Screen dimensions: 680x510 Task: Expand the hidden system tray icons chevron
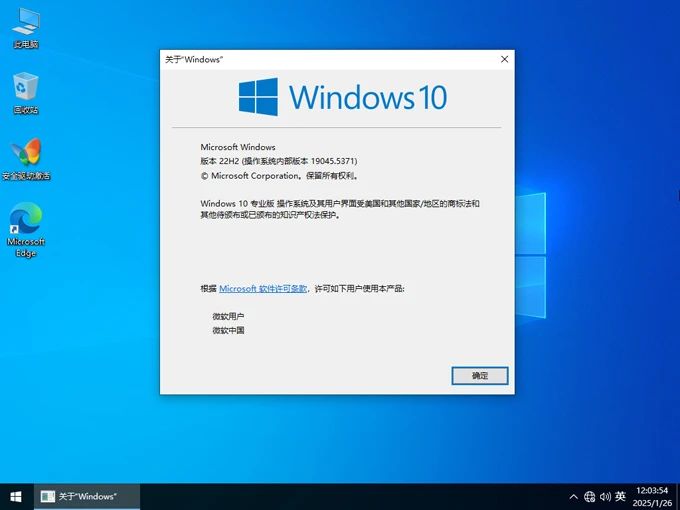click(573, 496)
